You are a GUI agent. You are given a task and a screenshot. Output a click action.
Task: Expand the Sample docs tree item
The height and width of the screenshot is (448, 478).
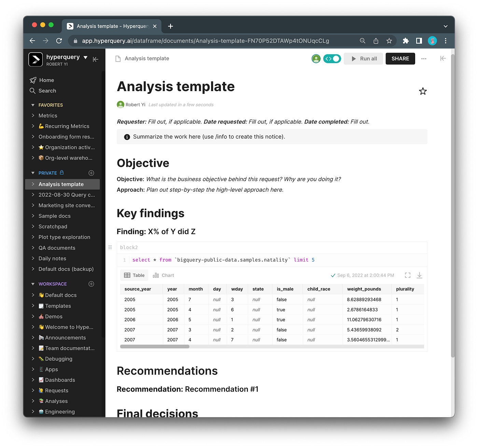point(32,216)
